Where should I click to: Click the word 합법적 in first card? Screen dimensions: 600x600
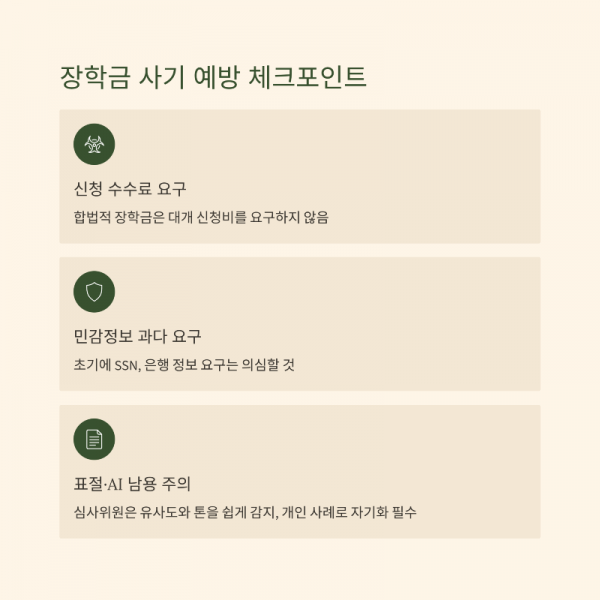pyautogui.click(x=92, y=217)
